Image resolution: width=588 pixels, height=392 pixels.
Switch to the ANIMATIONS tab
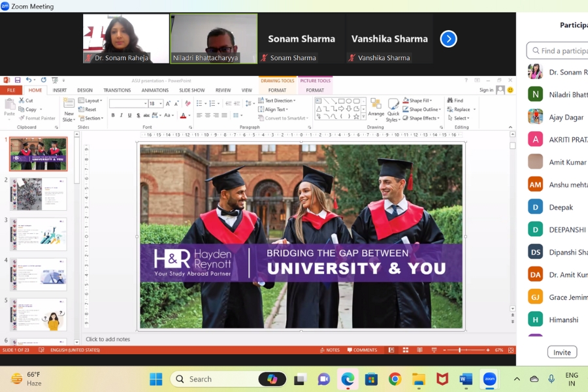155,90
